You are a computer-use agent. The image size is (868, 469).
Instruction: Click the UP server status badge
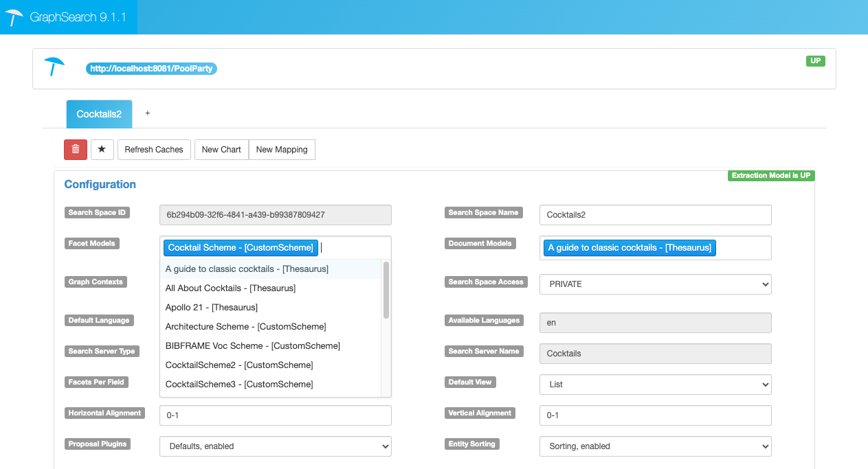(815, 60)
